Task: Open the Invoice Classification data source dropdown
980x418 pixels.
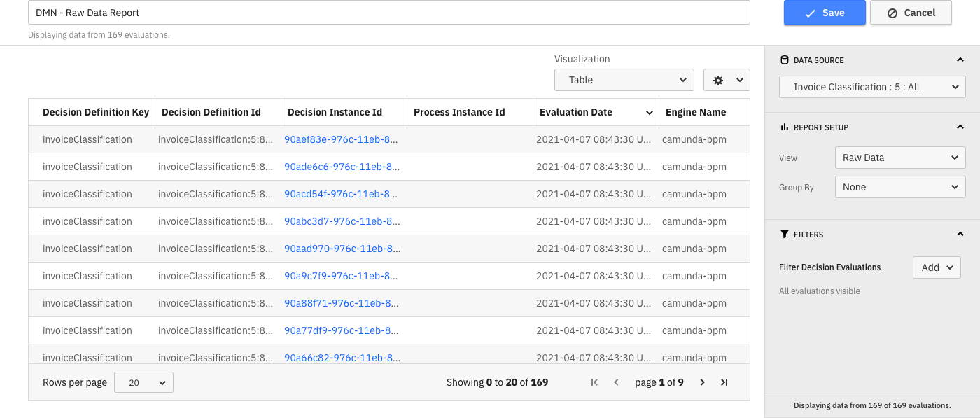Action: click(x=872, y=87)
